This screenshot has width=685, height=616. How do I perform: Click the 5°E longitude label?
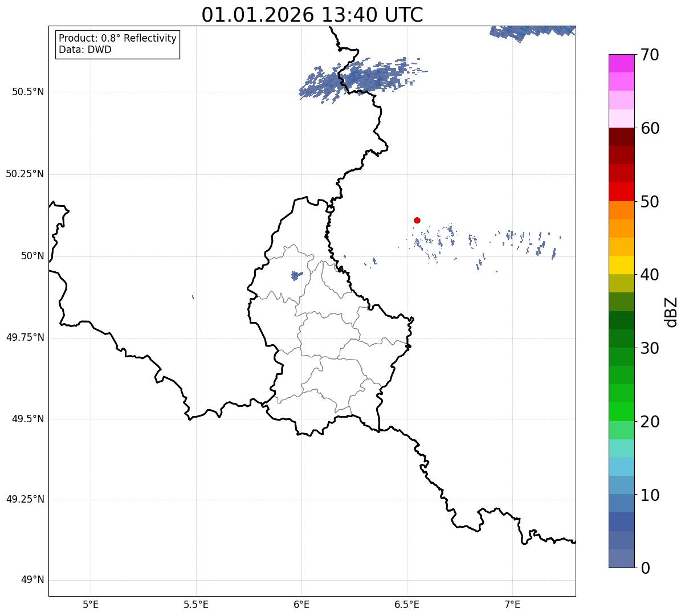click(91, 604)
